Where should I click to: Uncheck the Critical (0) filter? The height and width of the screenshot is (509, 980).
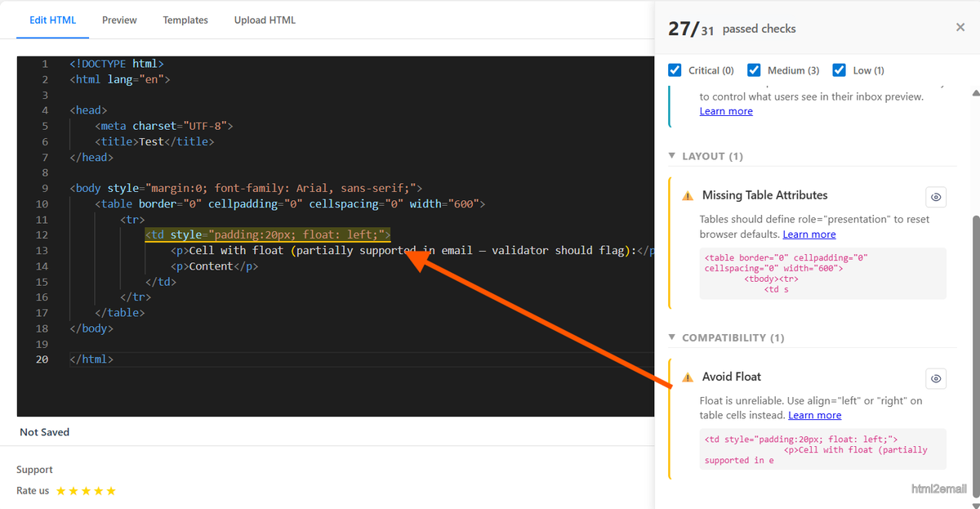[x=675, y=69]
